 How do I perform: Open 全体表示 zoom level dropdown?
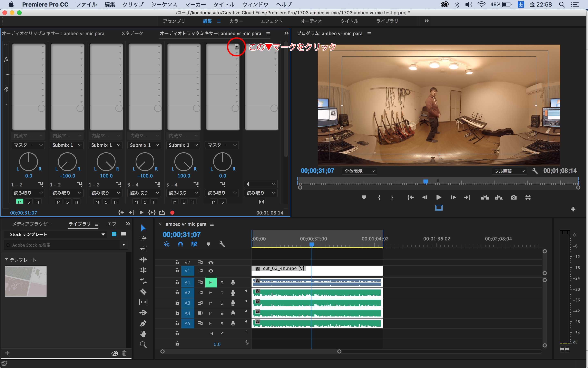point(359,171)
